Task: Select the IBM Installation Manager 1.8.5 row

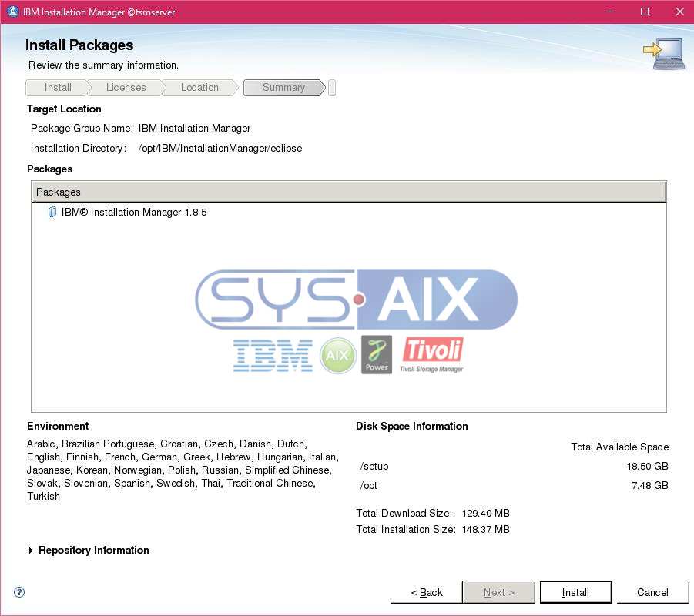Action: point(349,212)
